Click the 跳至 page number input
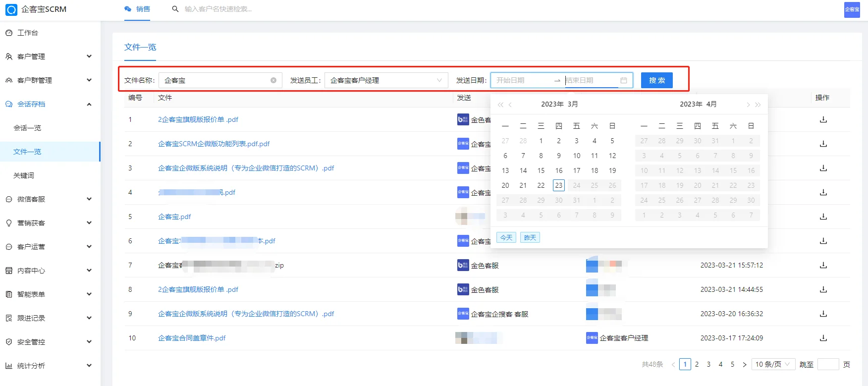This screenshot has width=868, height=386. [828, 365]
